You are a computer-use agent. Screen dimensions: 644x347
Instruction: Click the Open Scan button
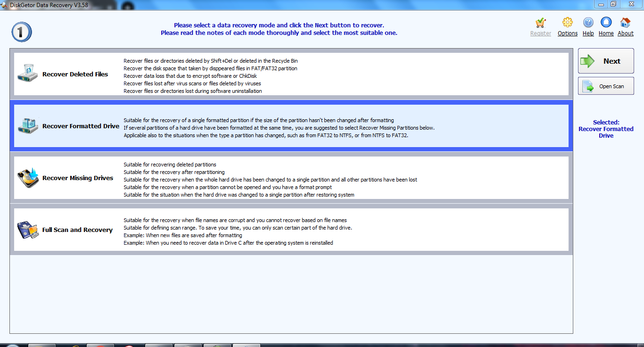click(606, 86)
